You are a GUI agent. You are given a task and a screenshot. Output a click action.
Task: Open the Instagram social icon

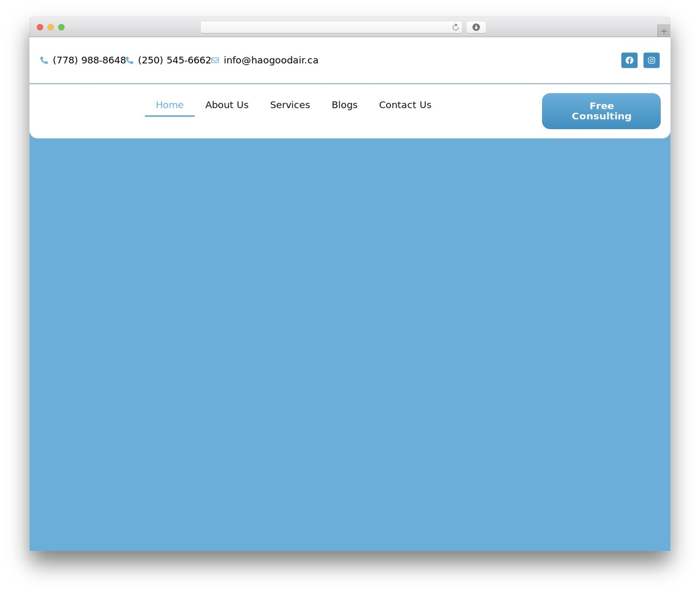[x=651, y=60]
